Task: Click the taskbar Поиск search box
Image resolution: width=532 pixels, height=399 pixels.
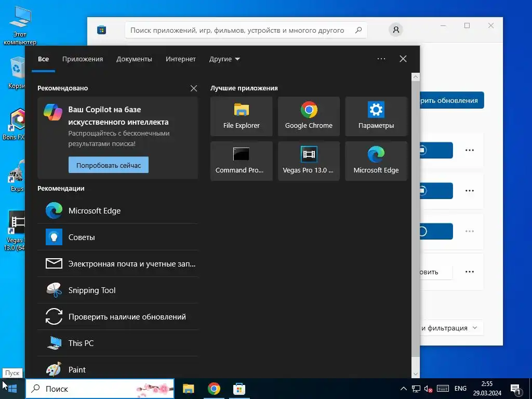Action: coord(100,389)
